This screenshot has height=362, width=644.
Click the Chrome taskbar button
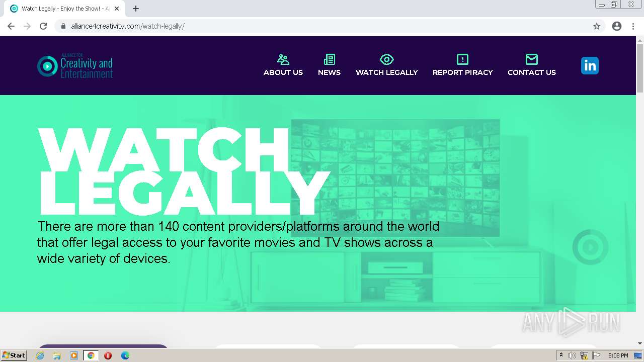(91, 355)
